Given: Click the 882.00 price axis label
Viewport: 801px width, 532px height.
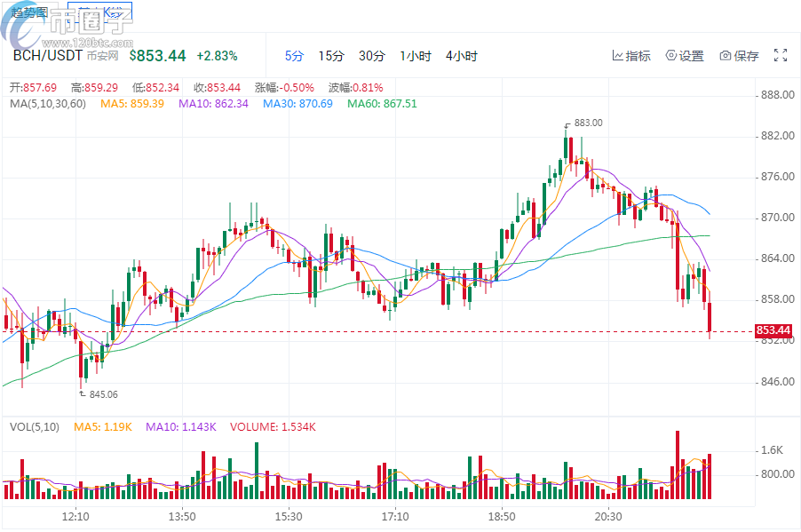Looking at the screenshot, I should [x=778, y=135].
